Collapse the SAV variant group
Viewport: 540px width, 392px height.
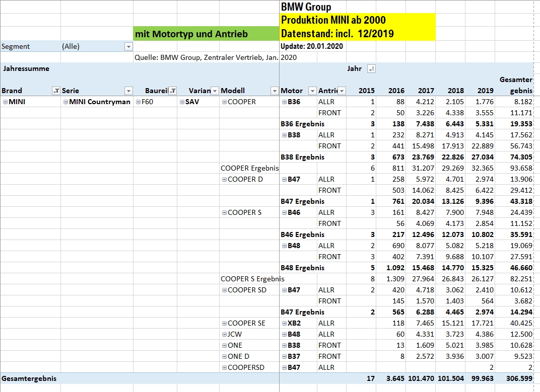(182, 102)
